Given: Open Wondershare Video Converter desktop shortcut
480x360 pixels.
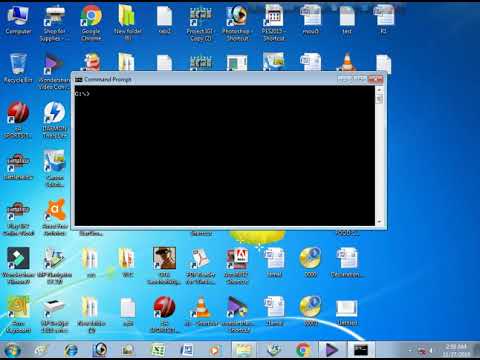Looking at the screenshot, I should pyautogui.click(x=53, y=71).
